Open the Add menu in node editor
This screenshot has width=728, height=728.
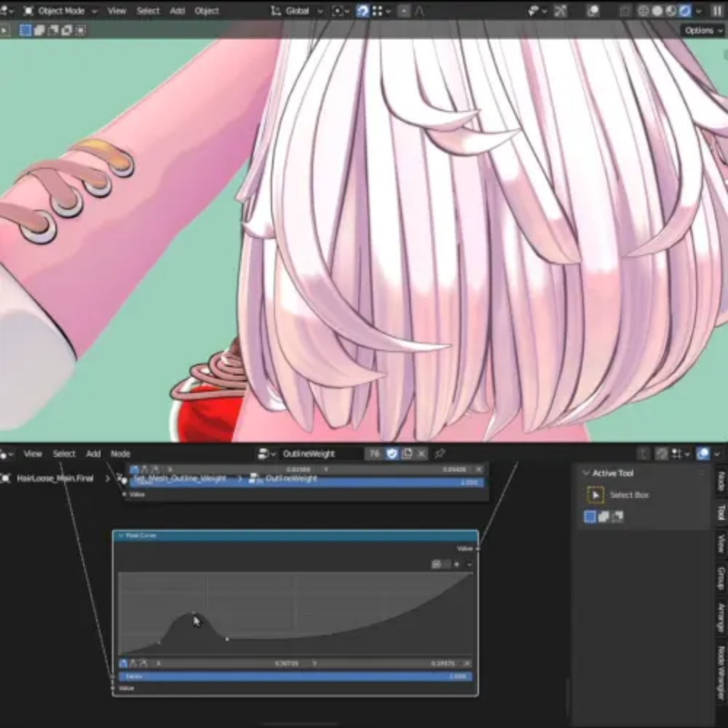point(93,454)
